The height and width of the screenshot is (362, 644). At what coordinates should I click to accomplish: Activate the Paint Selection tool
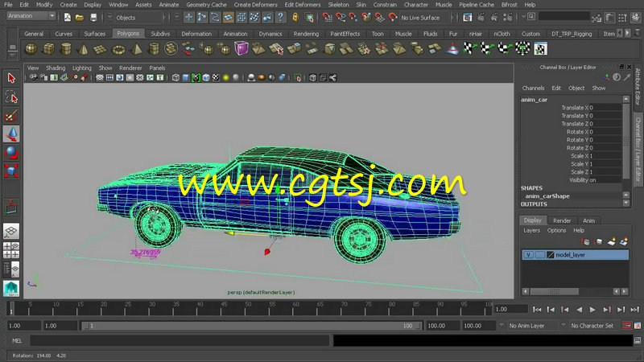coord(11,116)
